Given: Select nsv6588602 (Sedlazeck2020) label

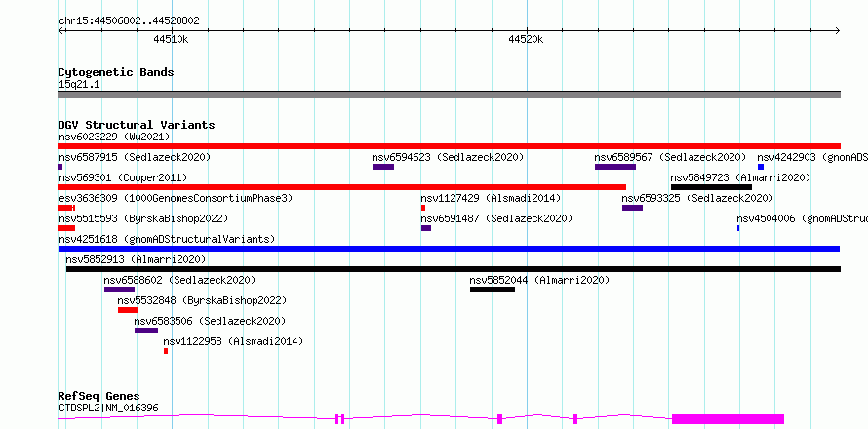Looking at the screenshot, I should coord(179,280).
